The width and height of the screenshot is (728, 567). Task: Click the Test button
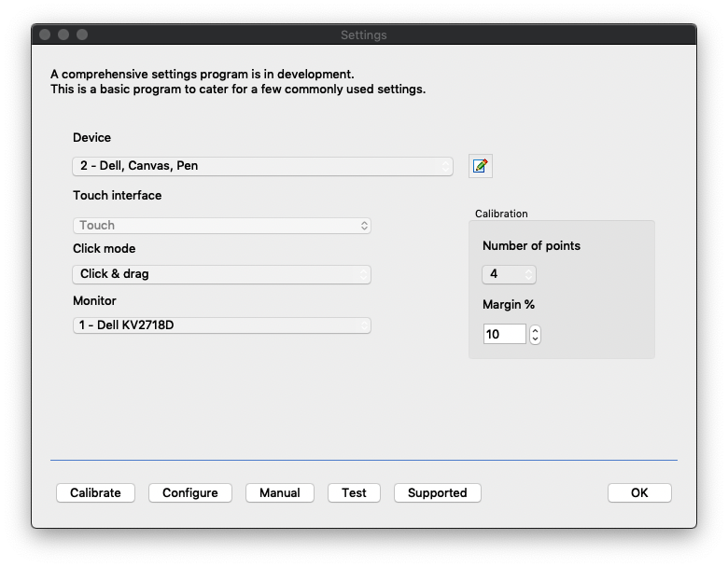[355, 492]
